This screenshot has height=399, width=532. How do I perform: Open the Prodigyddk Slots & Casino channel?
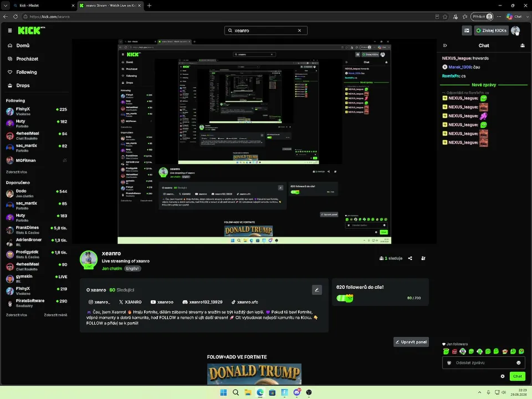(x=37, y=254)
